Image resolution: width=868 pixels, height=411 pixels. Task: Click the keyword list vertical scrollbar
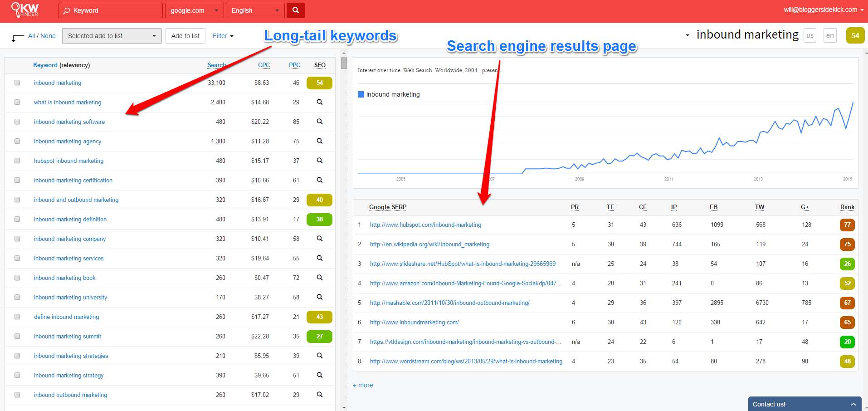(344, 63)
